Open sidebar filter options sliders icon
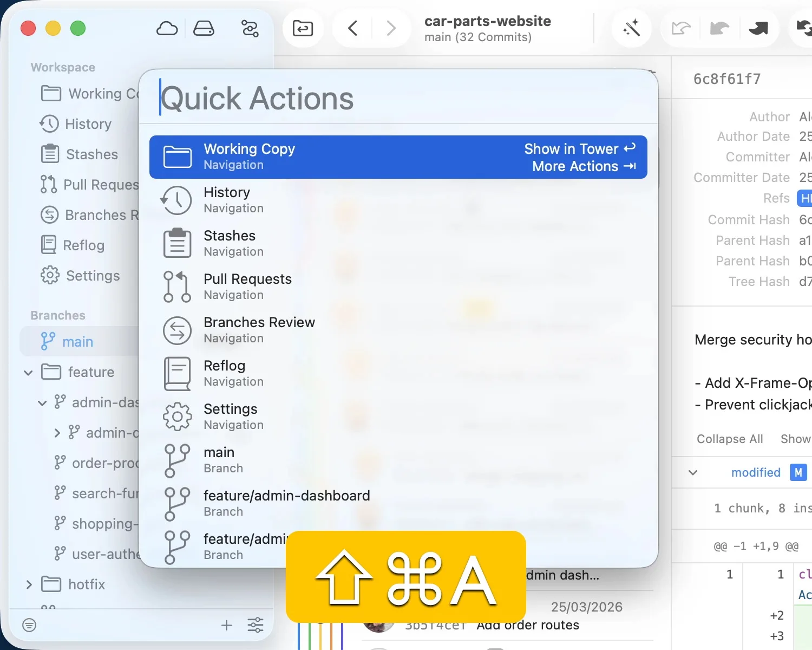Viewport: 812px width, 650px height. click(256, 626)
